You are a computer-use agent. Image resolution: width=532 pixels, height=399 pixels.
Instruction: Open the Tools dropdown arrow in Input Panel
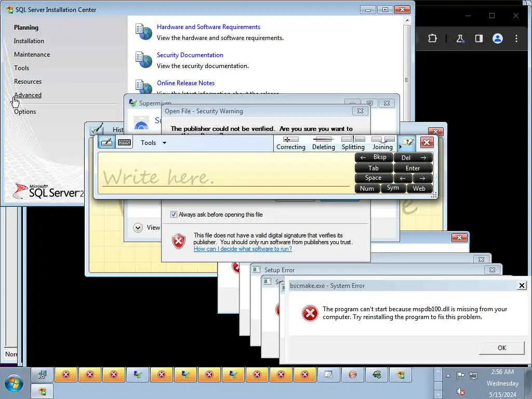pos(165,143)
